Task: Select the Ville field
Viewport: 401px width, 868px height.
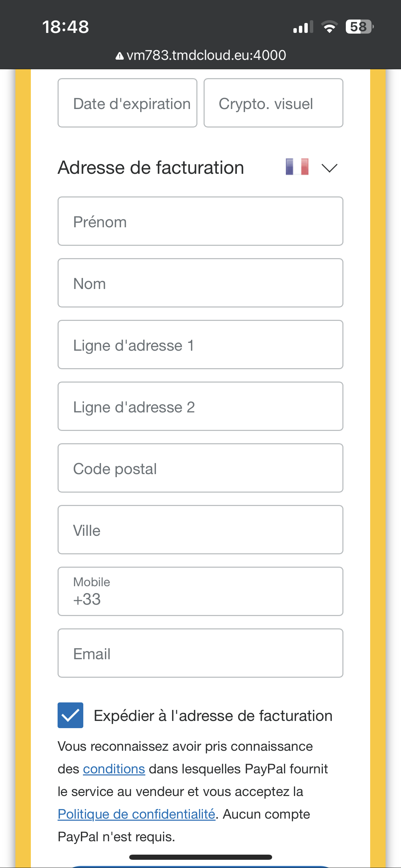Action: (x=200, y=530)
